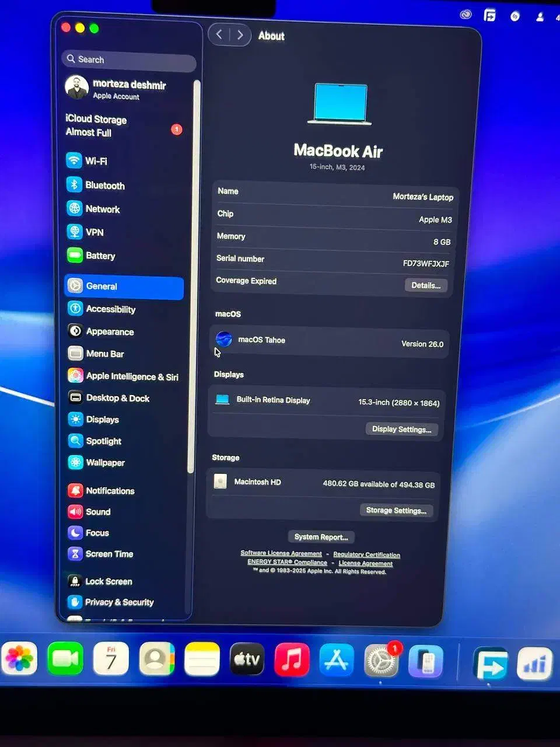Image resolution: width=560 pixels, height=747 pixels.
Task: Click the Notifications sidebar icon
Action: 75,490
